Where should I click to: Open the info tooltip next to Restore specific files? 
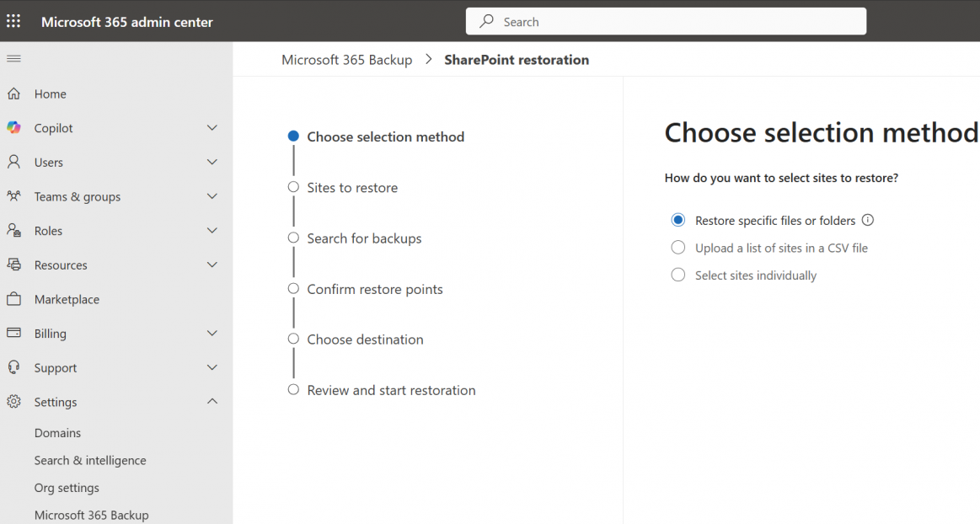coord(868,220)
